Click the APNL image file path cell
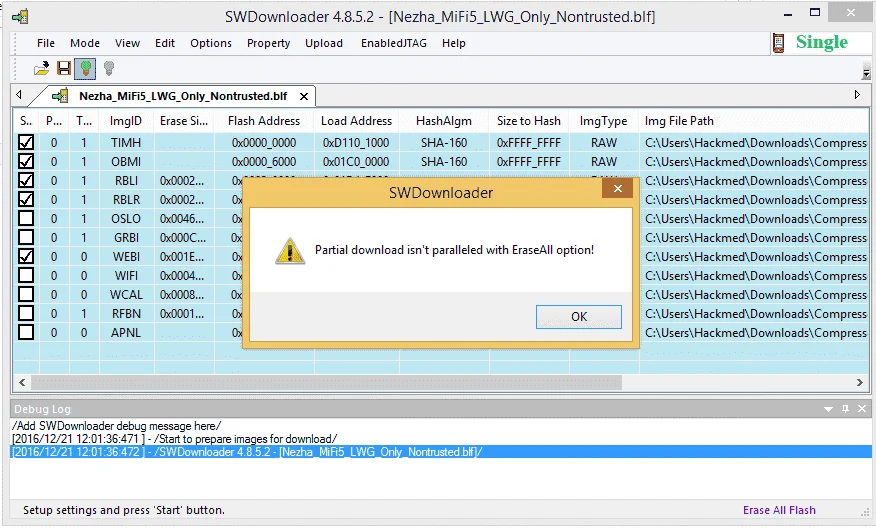The height and width of the screenshot is (528, 876). (x=755, y=332)
